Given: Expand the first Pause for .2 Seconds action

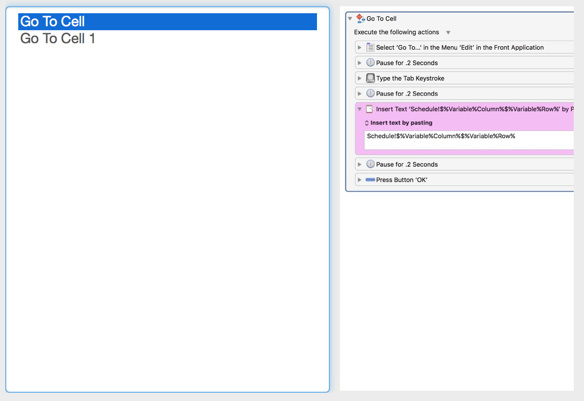Looking at the screenshot, I should coord(359,63).
